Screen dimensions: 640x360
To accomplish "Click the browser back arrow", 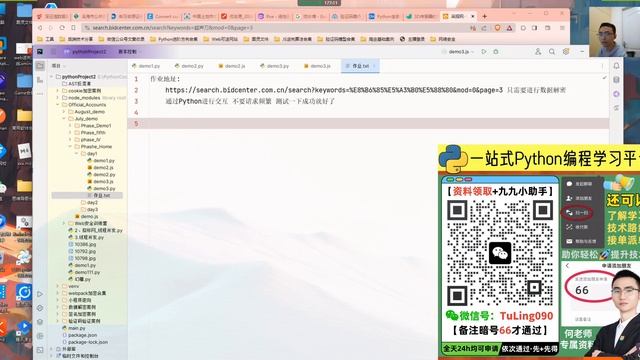I will click(40, 28).
